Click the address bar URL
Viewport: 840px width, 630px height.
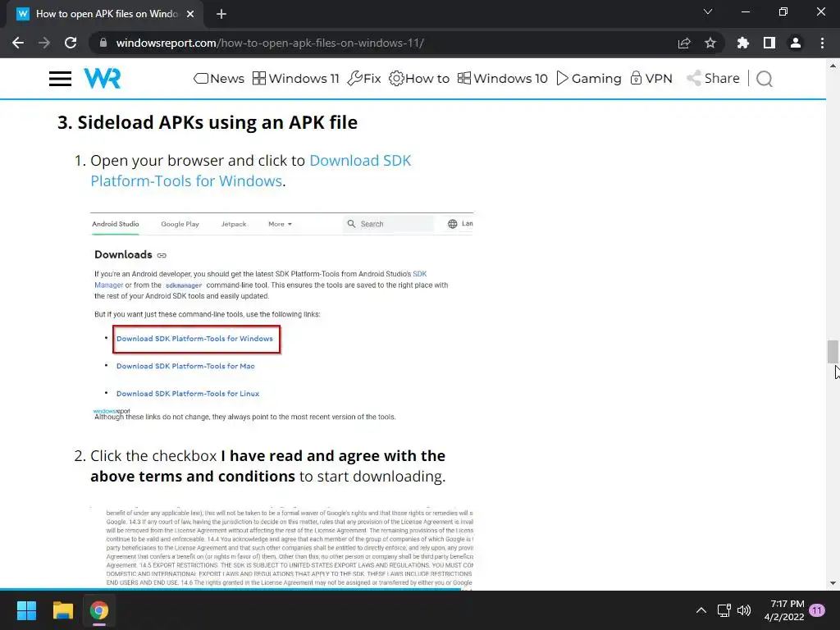(270, 43)
